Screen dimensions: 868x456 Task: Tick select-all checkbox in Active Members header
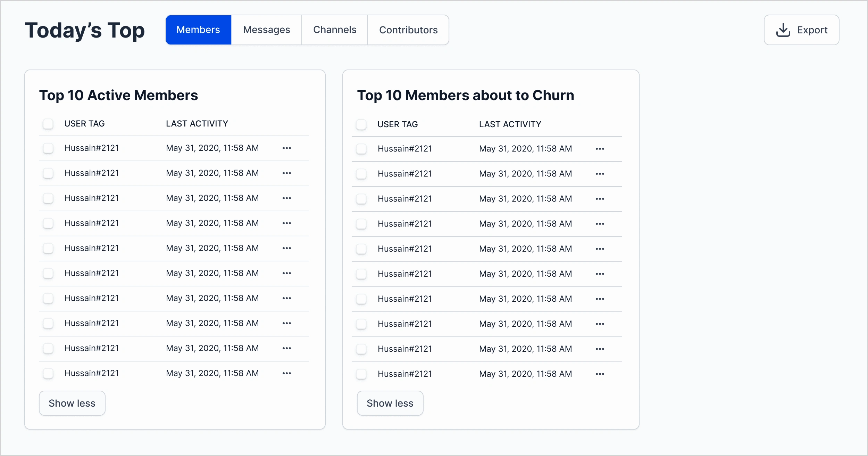tap(48, 124)
